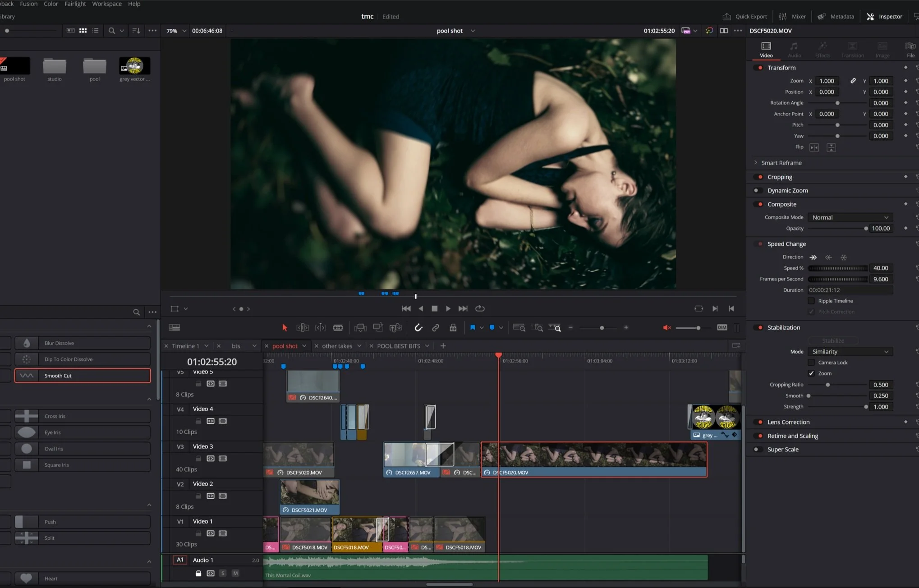This screenshot has height=588, width=919.
Task: Click the reverse speed direction arrow
Action: click(x=828, y=257)
